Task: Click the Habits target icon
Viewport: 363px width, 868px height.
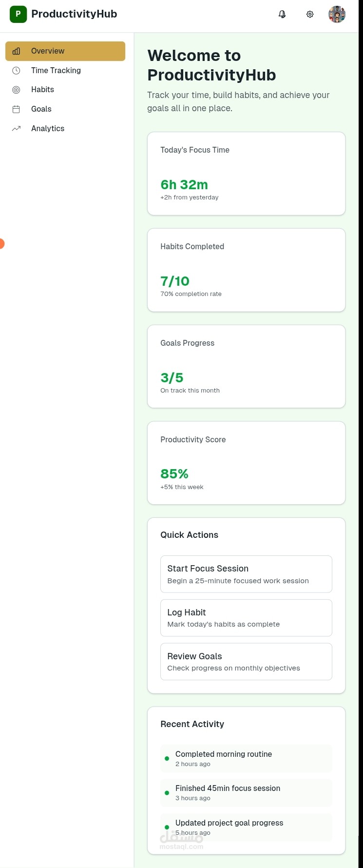Action: click(x=16, y=90)
